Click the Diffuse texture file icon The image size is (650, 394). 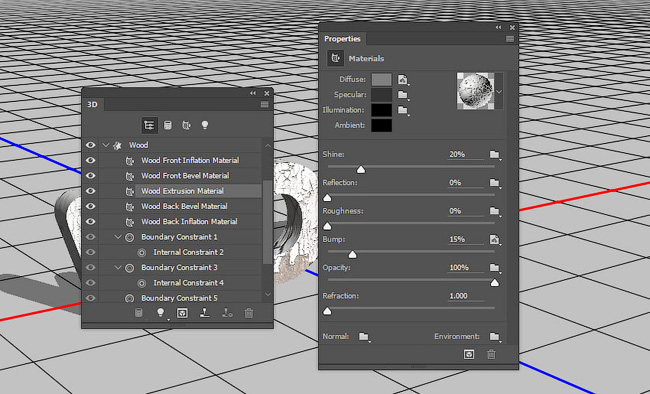(x=403, y=79)
